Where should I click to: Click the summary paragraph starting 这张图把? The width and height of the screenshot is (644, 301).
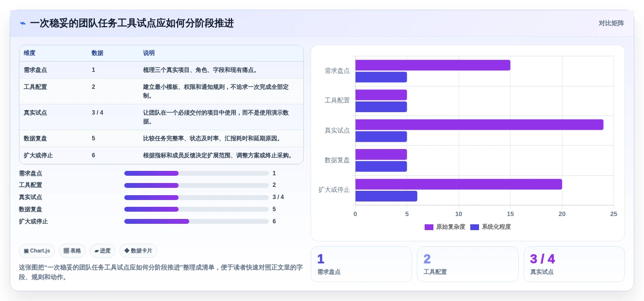pyautogui.click(x=161, y=272)
